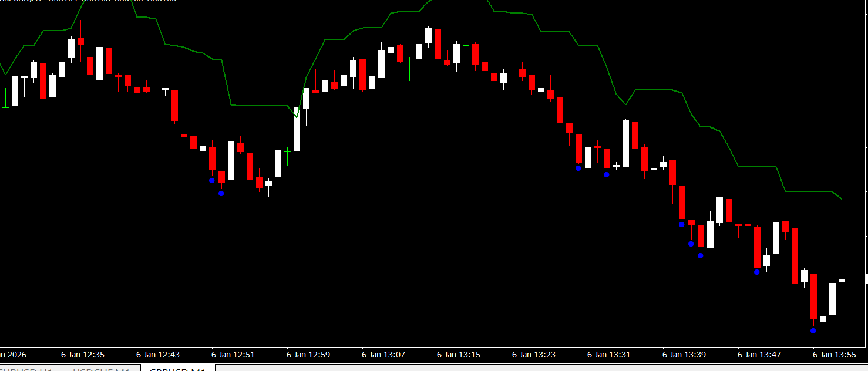The width and height of the screenshot is (868, 371).
Task: Open the partially visible EURUSD,H1 chart tab
Action: coord(29,369)
